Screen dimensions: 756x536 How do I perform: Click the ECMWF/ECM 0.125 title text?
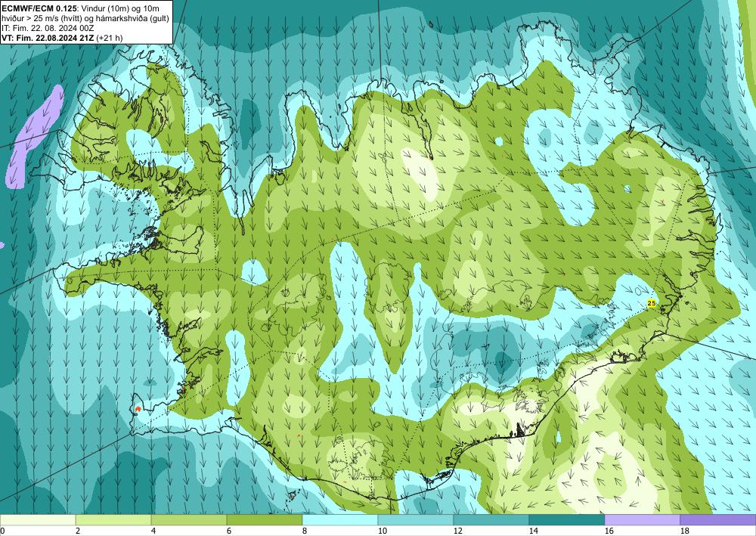point(39,8)
